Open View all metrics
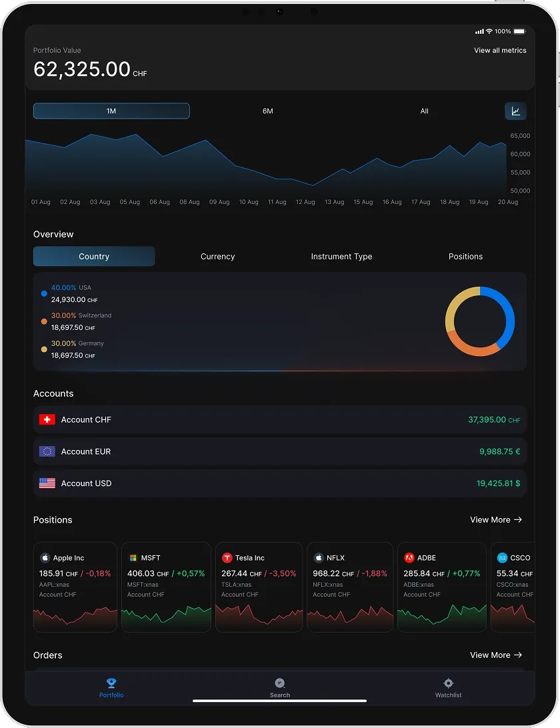Screen dimensions: 560x728 500,50
